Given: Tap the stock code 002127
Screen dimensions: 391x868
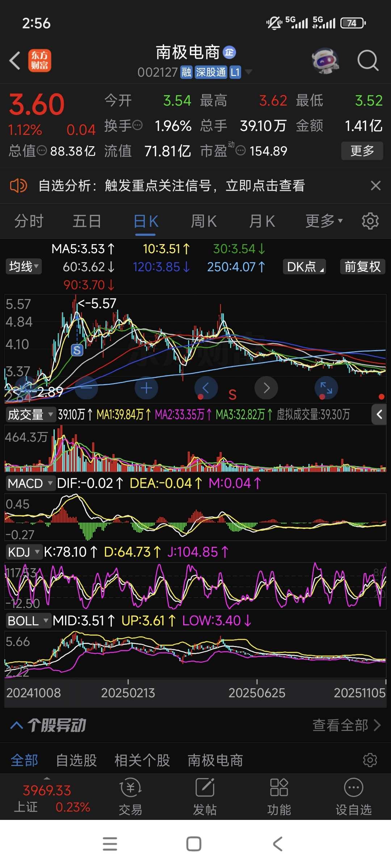Looking at the screenshot, I should click(157, 72).
